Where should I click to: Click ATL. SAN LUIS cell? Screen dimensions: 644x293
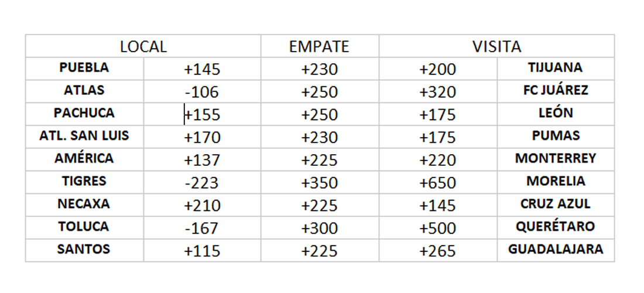pos(84,137)
